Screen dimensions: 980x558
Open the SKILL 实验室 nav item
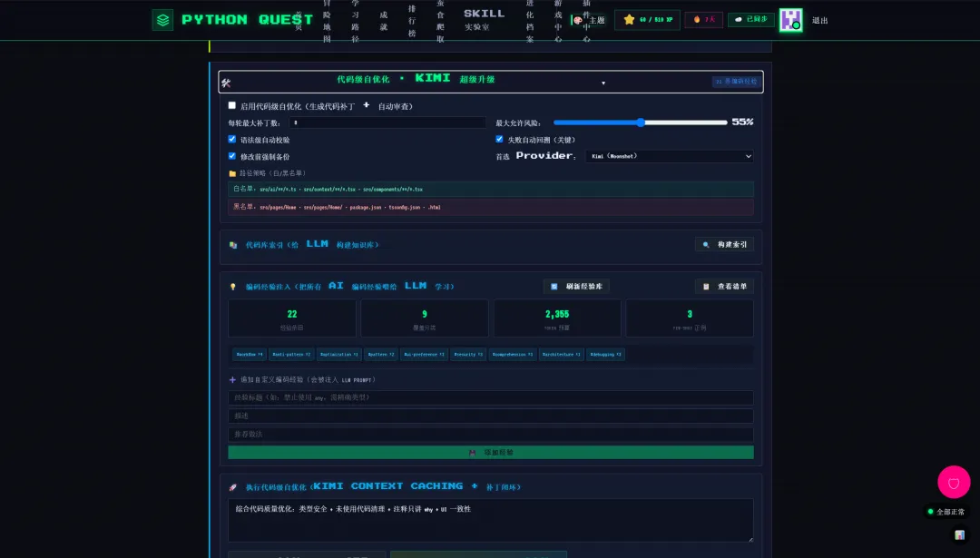pyautogui.click(x=484, y=20)
